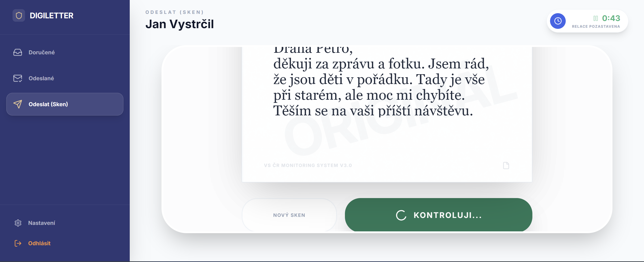Toggle the green pause icon beside timer
This screenshot has width=644, height=262.
[x=595, y=18]
